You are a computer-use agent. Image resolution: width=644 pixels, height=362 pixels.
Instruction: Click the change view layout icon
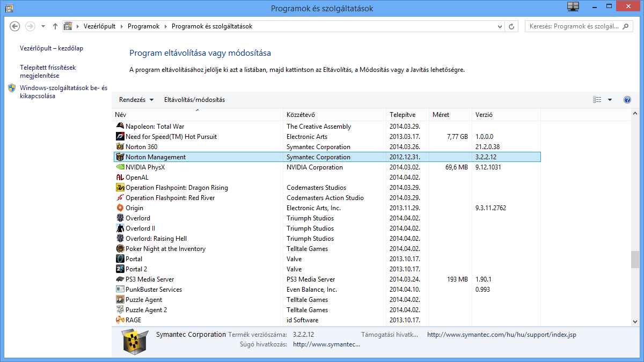click(x=597, y=100)
